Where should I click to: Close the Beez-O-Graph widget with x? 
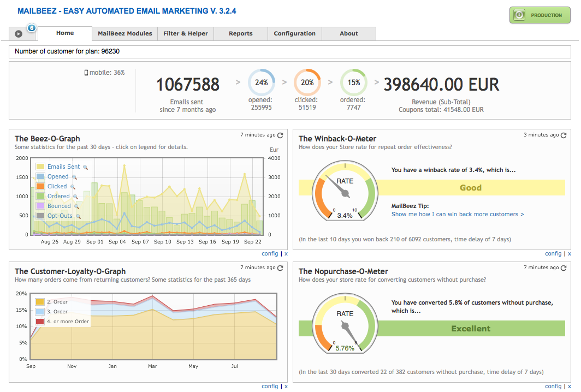pyautogui.click(x=286, y=254)
